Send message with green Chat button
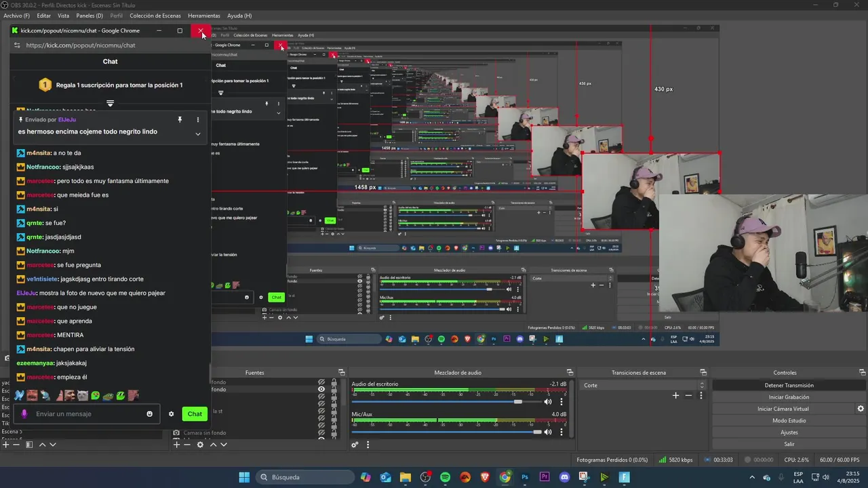 (x=195, y=414)
